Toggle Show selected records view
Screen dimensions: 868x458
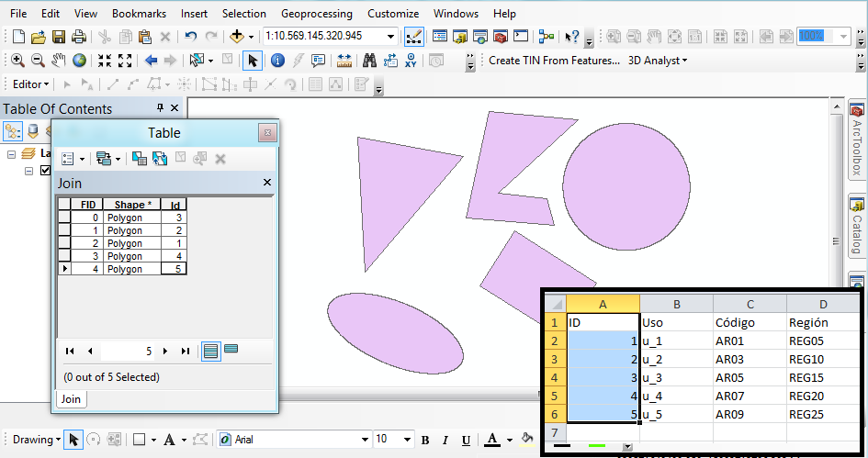[x=231, y=350]
